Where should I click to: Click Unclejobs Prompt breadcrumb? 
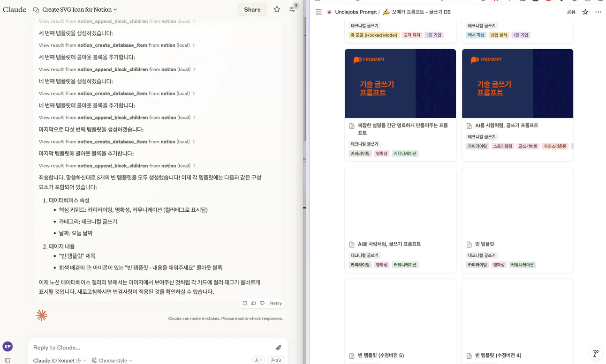pyautogui.click(x=356, y=12)
